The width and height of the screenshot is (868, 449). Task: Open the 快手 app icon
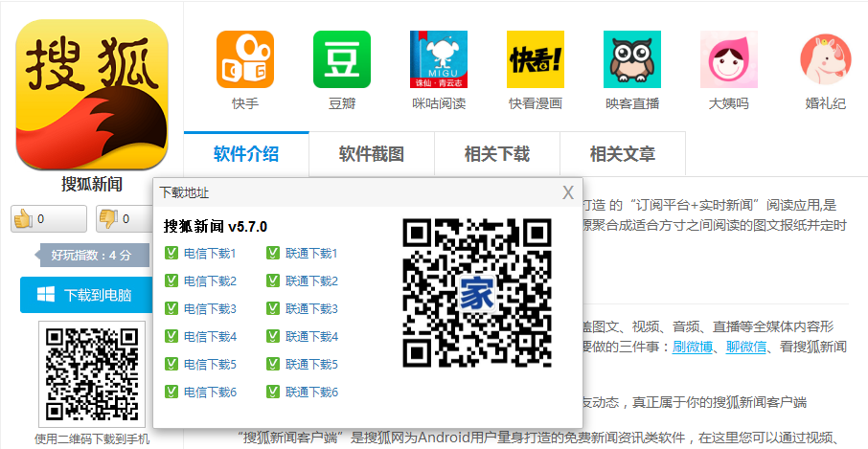pos(245,59)
